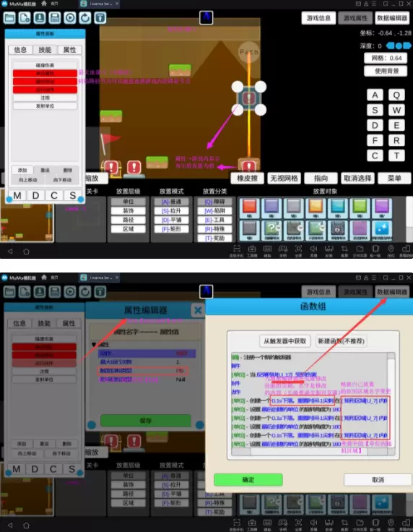Click 向上移动 button in upper property panel
This screenshot has height=532, width=413.
pyautogui.click(x=27, y=180)
